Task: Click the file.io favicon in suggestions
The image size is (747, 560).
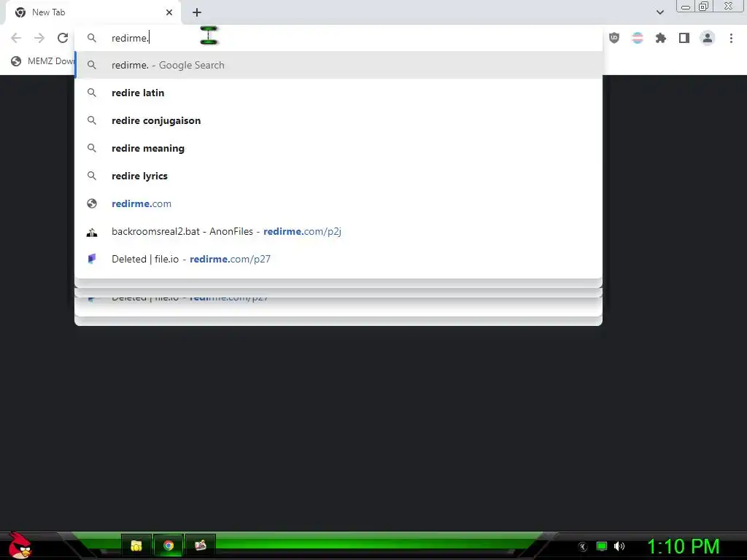Action: coord(92,259)
